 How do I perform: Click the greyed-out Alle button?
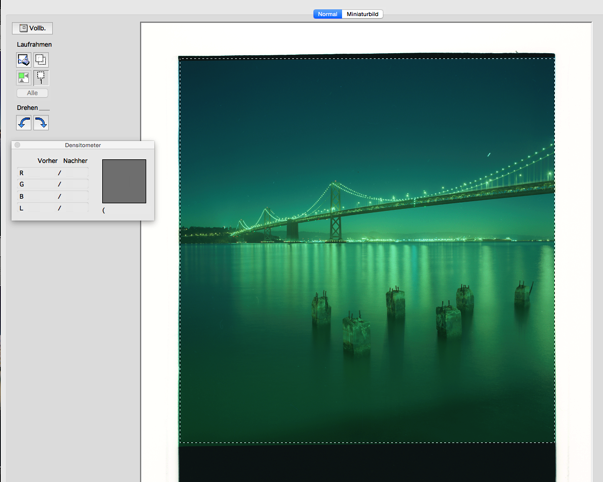[32, 93]
